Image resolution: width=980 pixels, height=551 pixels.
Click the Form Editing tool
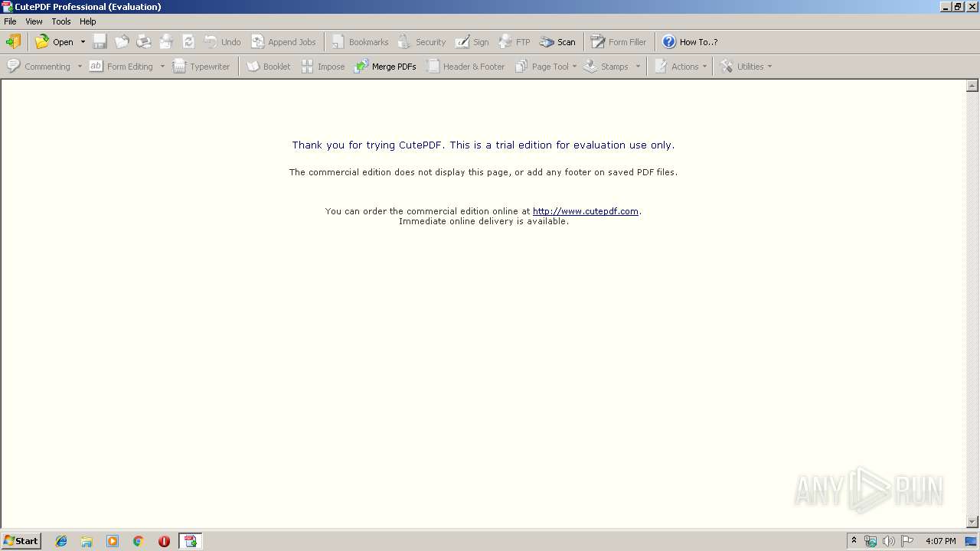(x=121, y=67)
